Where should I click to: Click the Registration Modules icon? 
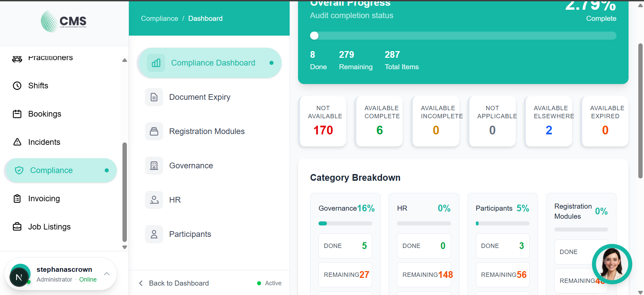[154, 131]
